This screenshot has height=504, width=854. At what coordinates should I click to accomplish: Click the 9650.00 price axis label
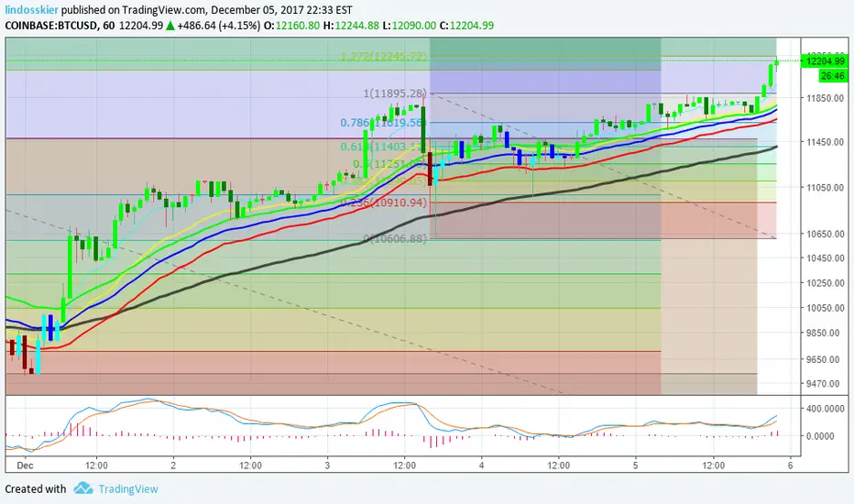coord(823,359)
